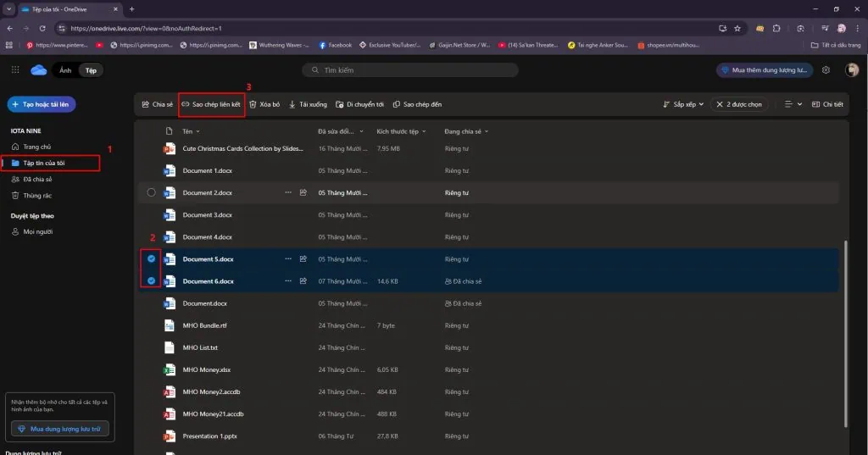Share Document 2.docx via row share icon
Screen dimensions: 868x455
pyautogui.click(x=303, y=193)
